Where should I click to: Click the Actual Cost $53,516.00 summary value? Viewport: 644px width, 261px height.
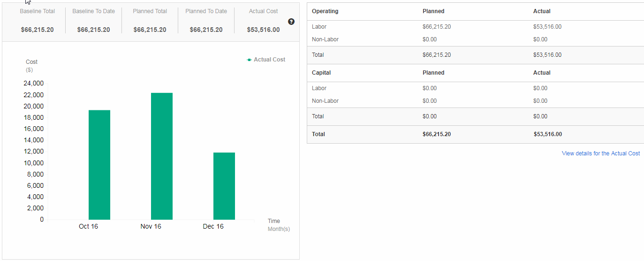click(263, 30)
